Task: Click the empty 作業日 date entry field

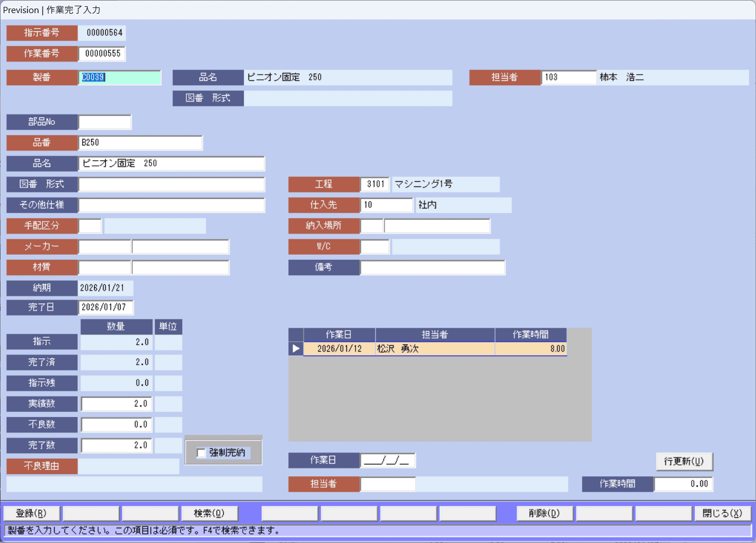Action: [387, 460]
